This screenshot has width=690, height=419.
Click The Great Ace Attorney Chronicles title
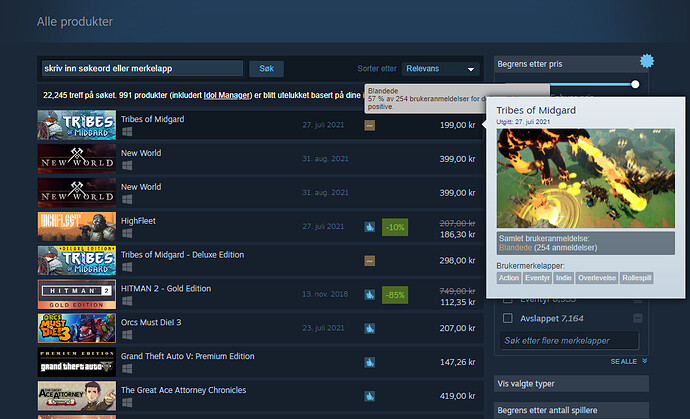click(184, 390)
